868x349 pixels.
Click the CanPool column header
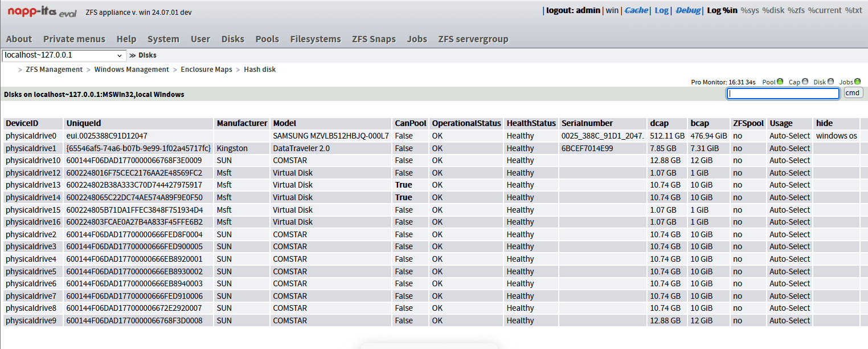410,123
